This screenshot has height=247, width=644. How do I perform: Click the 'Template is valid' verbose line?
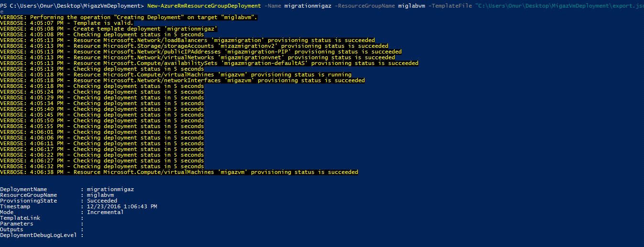pyautogui.click(x=67, y=23)
